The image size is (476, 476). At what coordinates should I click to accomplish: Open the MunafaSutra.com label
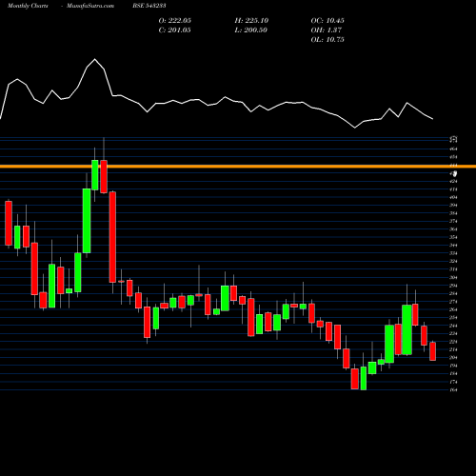point(90,6)
